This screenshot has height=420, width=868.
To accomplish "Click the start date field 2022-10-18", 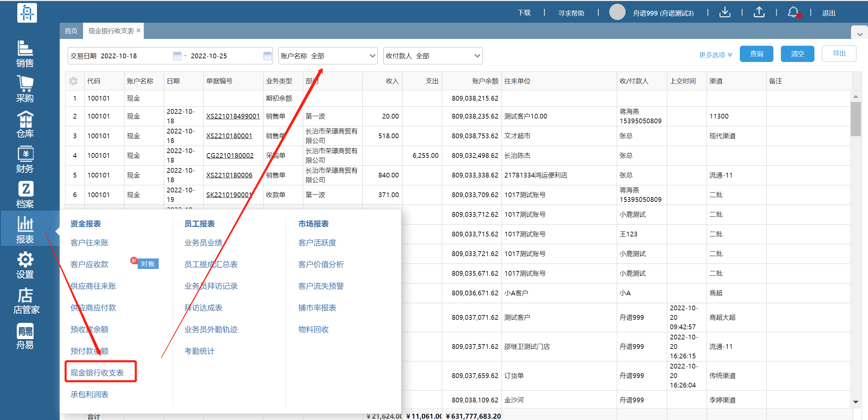I will click(119, 56).
